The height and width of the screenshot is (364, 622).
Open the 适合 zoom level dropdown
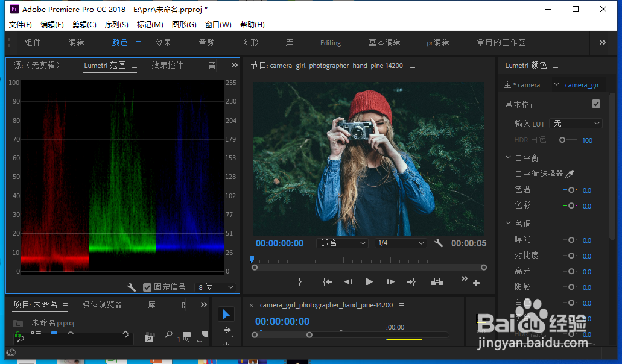341,243
